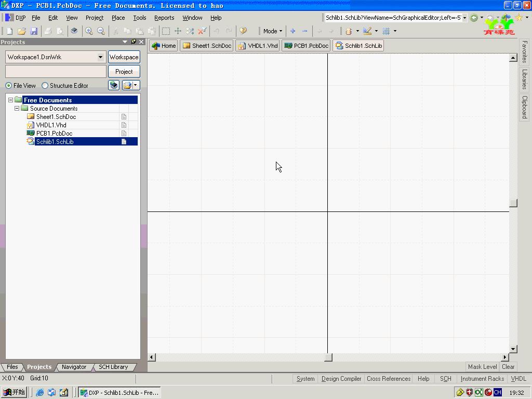Switch to the SCH Library panel tab
This screenshot has width=532, height=399.
click(113, 367)
